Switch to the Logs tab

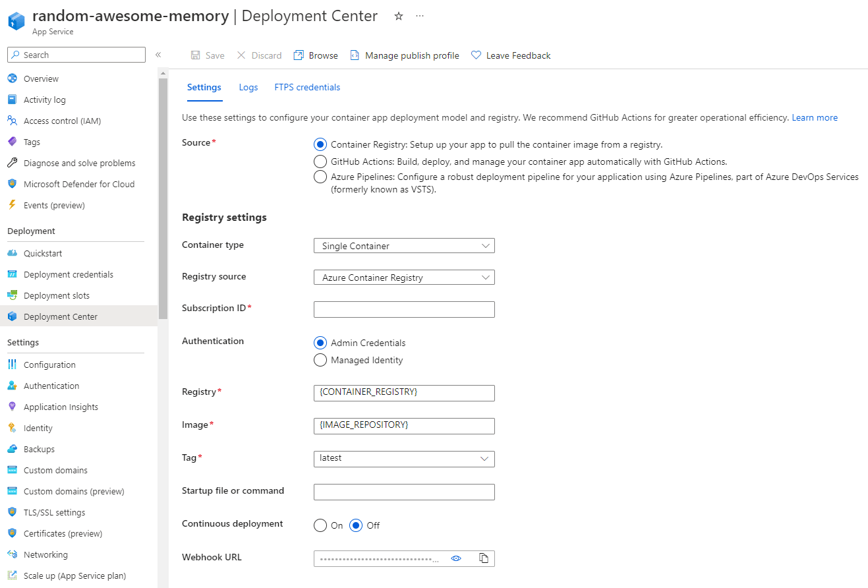pos(248,87)
